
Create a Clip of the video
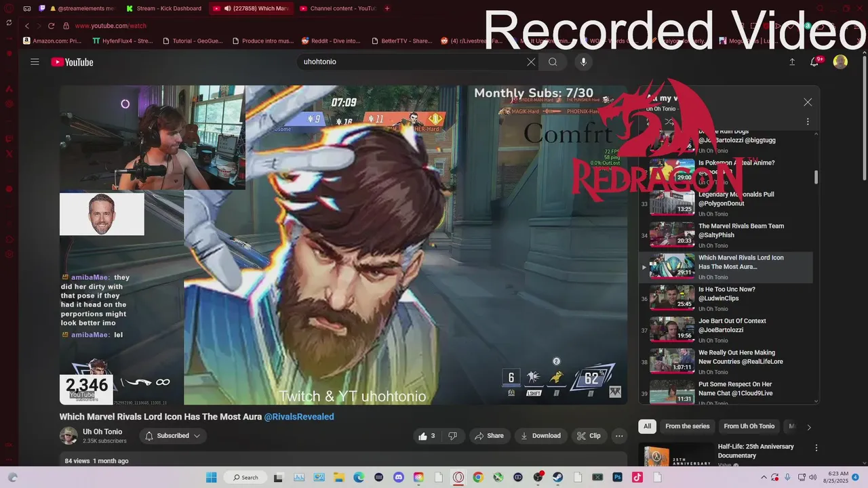[589, 436]
